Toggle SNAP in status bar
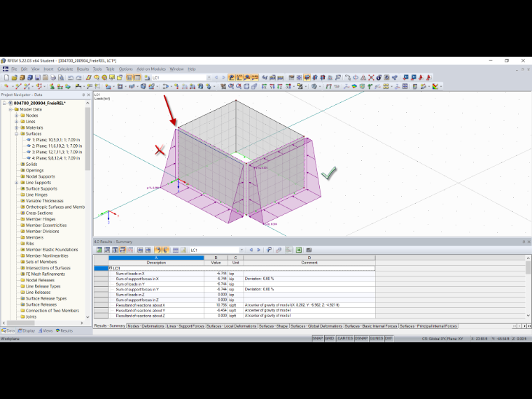 pyautogui.click(x=318, y=339)
